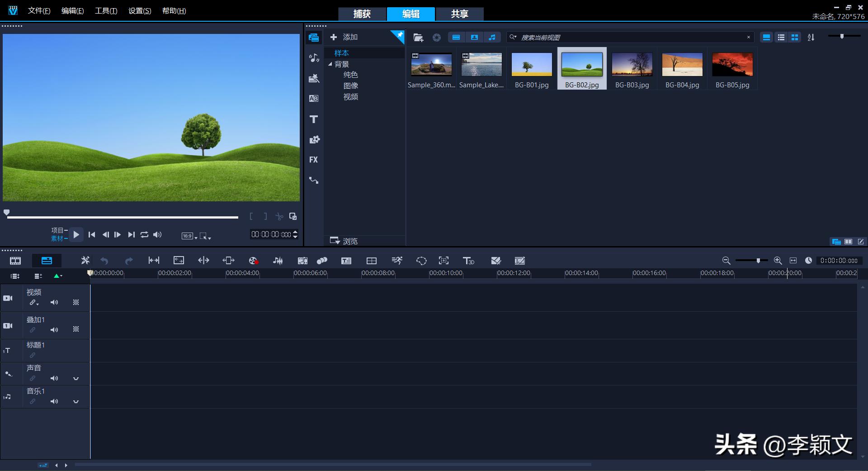Expand the 声音 track options chevron
The height and width of the screenshot is (471, 868).
pos(76,378)
